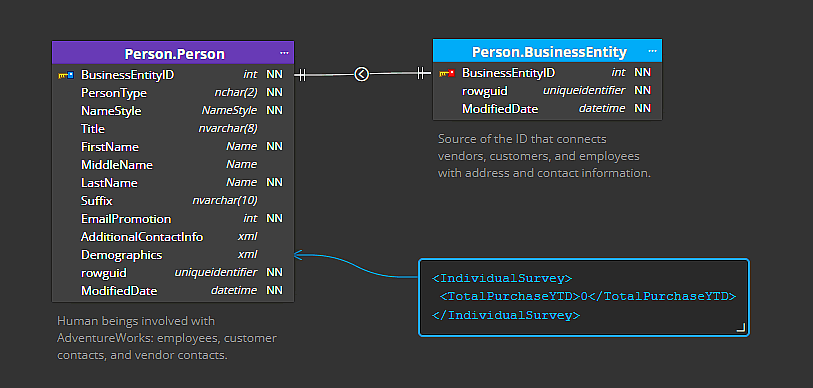Select the NameStyle column name
This screenshot has height=388, width=813.
click(x=111, y=111)
